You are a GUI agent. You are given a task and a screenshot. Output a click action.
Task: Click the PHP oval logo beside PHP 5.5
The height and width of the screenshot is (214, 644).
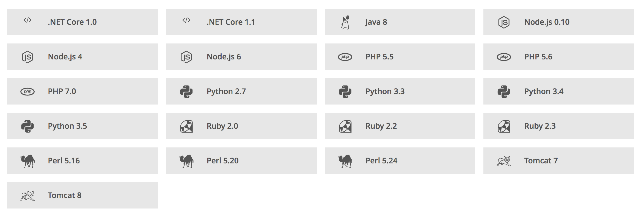click(x=345, y=57)
